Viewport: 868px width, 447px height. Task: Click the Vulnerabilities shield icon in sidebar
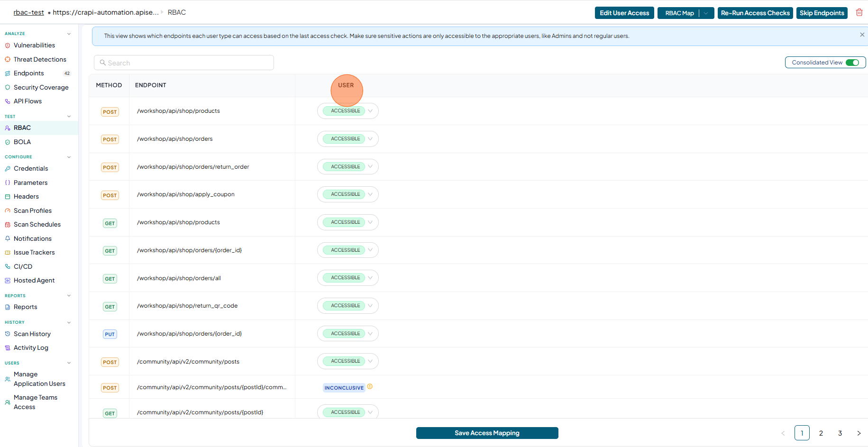(x=8, y=46)
